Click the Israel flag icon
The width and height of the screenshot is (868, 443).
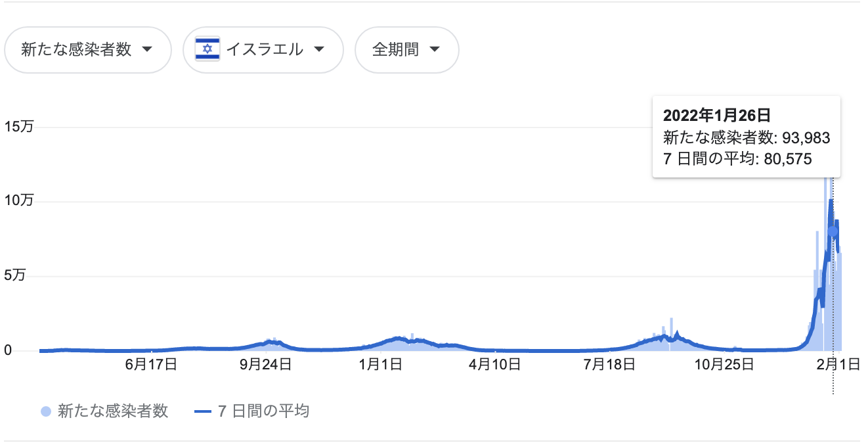pyautogui.click(x=207, y=50)
